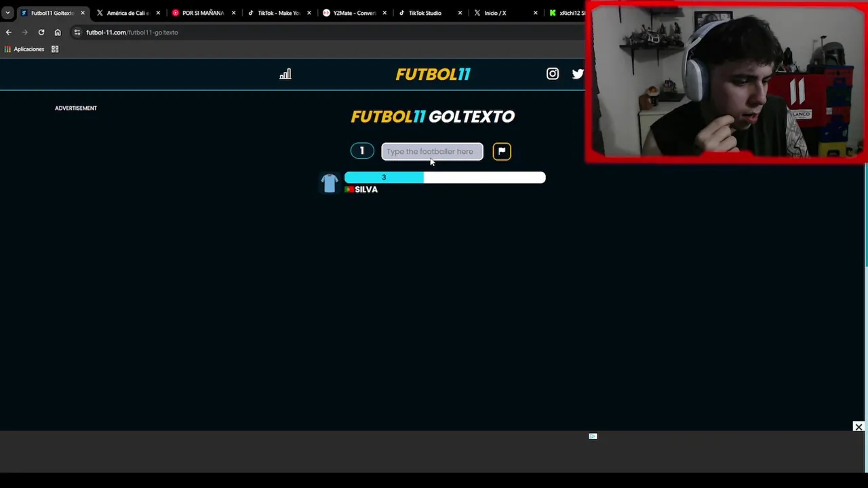The image size is (868, 488).
Task: Click the Portugal flag beside SILVA
Action: (349, 190)
